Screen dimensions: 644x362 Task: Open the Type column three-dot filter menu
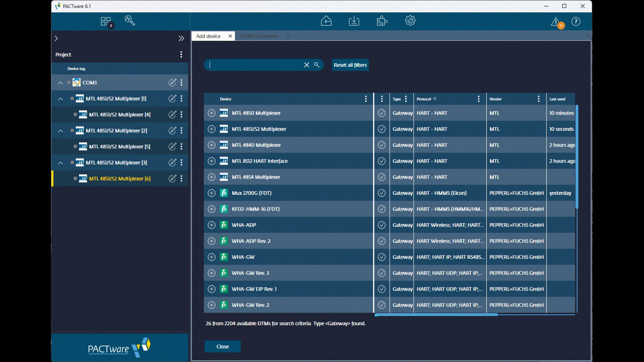406,99
